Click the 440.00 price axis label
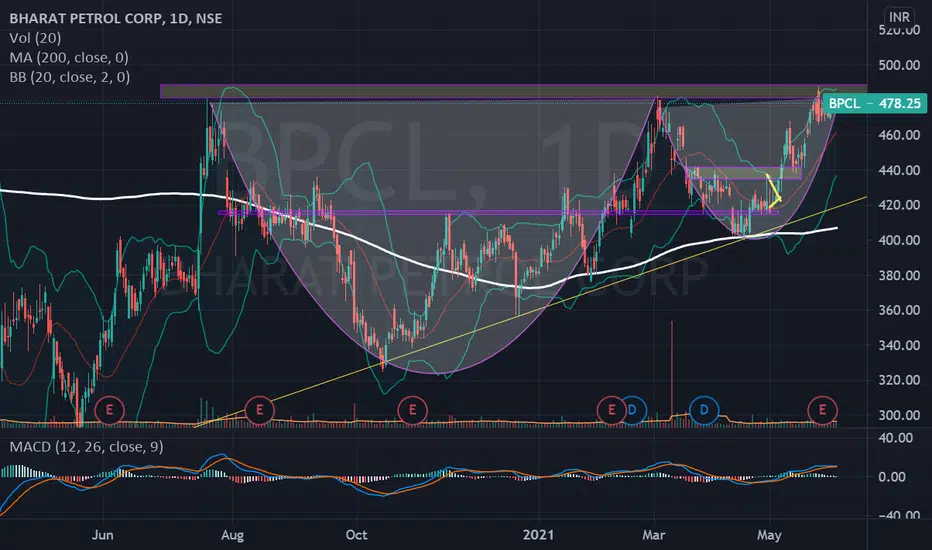Screen dimensions: 932x550 click(899, 170)
